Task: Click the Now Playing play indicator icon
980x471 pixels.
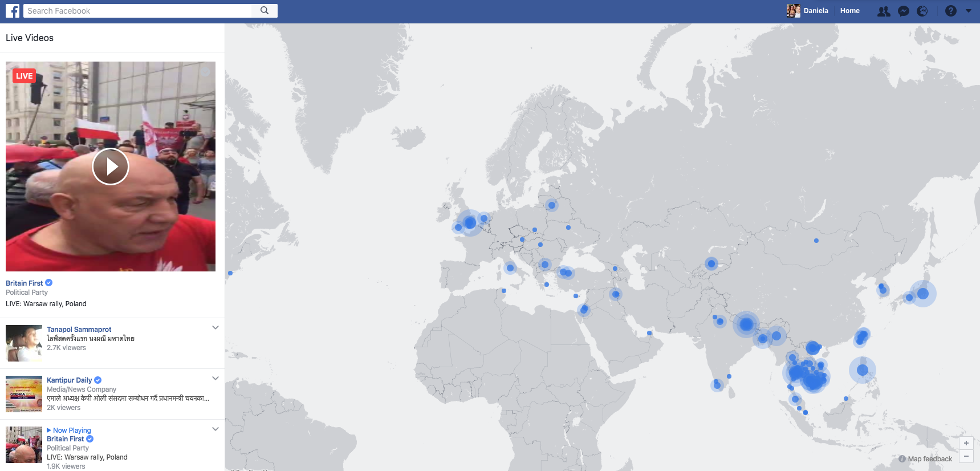Action: pos(49,431)
